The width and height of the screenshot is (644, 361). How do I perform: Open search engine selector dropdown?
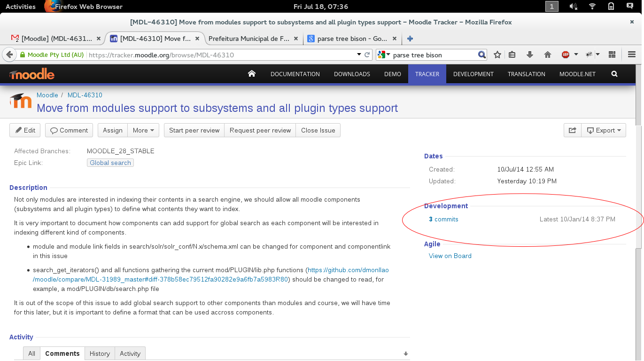tap(383, 55)
